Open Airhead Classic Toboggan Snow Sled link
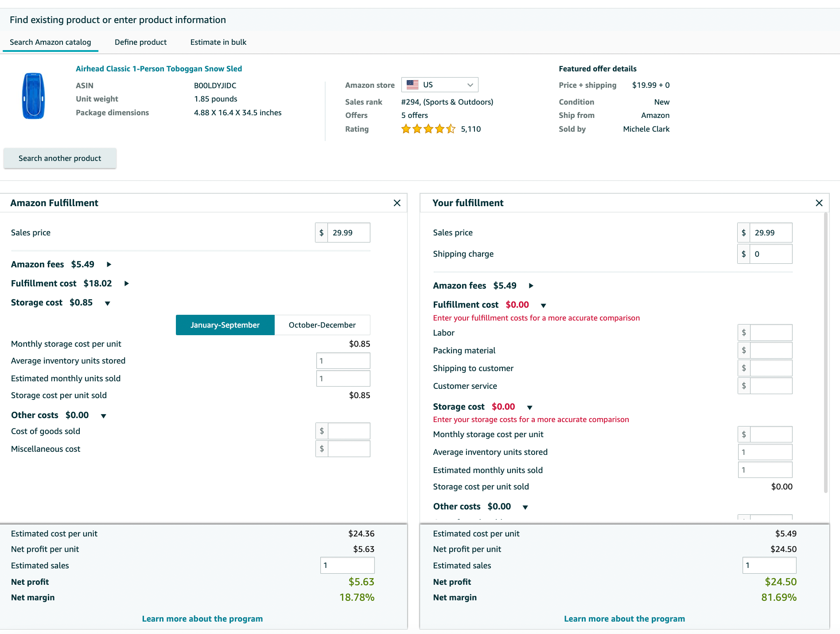 [159, 69]
